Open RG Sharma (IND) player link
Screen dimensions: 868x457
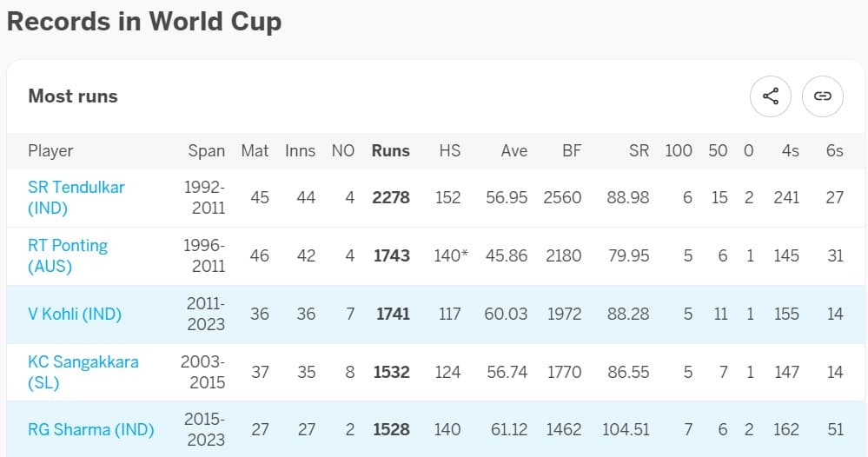[x=90, y=429]
